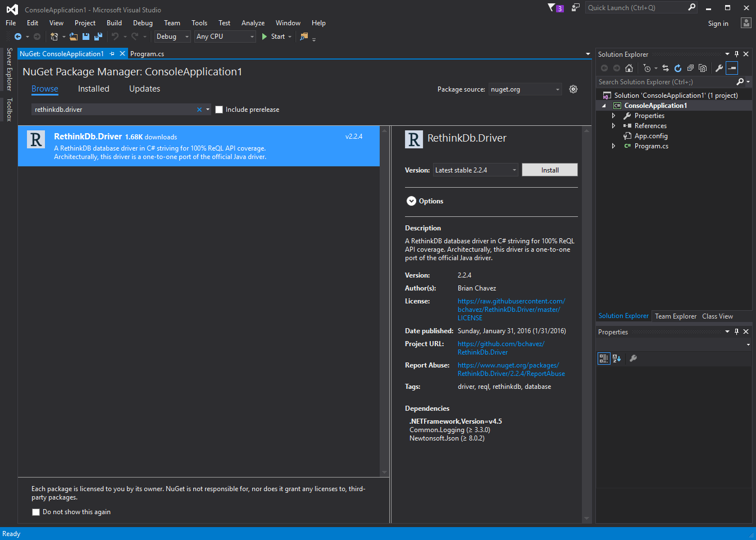Click the Home icon in Solution Explorer
The height and width of the screenshot is (540, 756).
point(629,68)
